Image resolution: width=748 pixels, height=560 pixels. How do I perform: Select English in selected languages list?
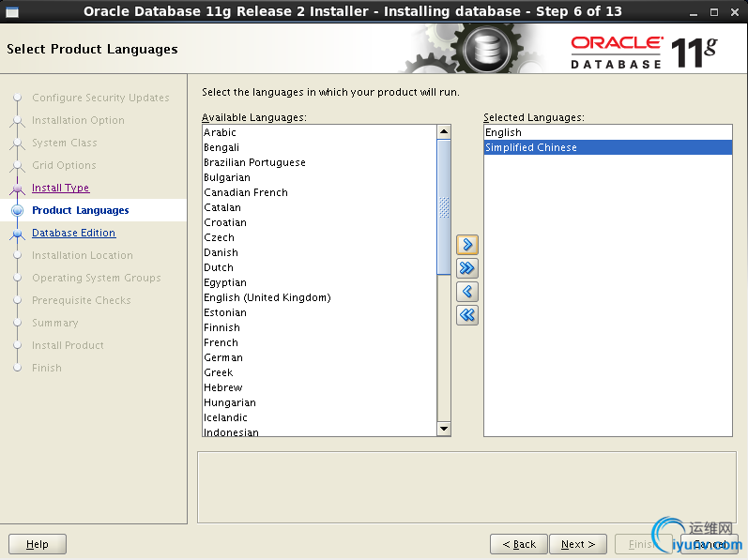click(x=608, y=132)
